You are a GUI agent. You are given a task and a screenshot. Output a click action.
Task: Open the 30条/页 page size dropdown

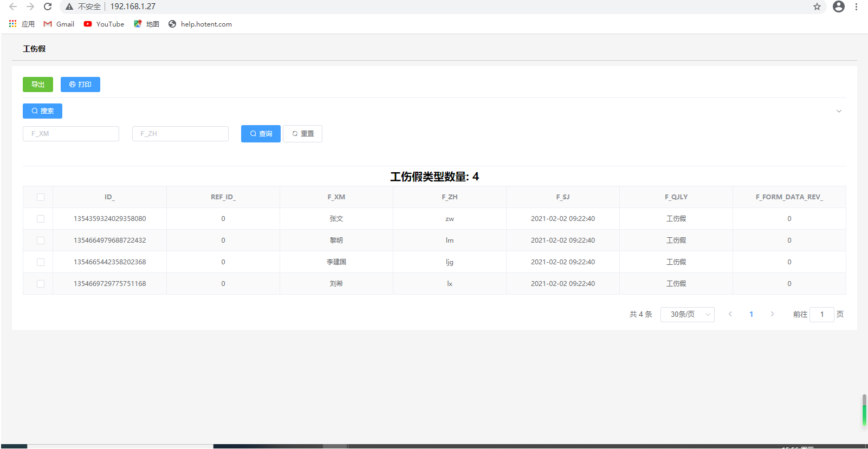point(687,314)
